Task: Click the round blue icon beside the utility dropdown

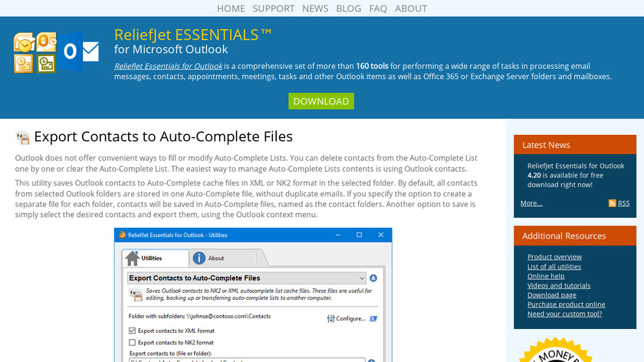Action: (x=373, y=278)
